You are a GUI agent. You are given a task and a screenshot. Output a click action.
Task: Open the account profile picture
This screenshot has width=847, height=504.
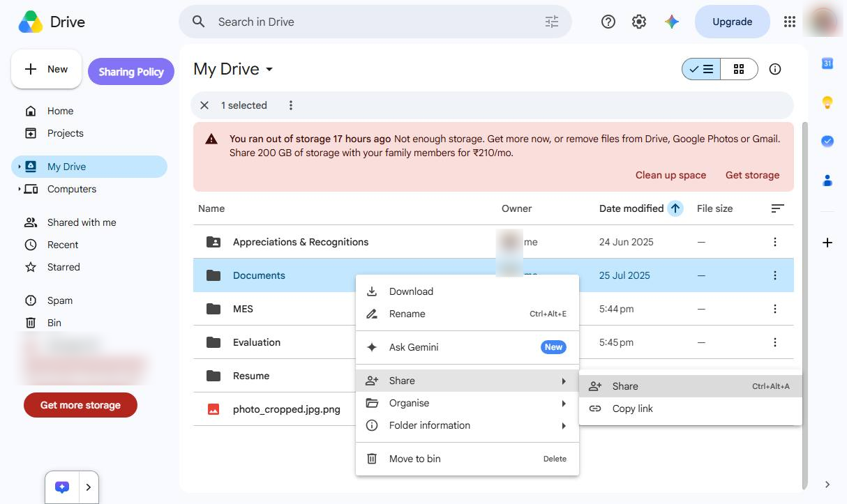[x=823, y=20]
